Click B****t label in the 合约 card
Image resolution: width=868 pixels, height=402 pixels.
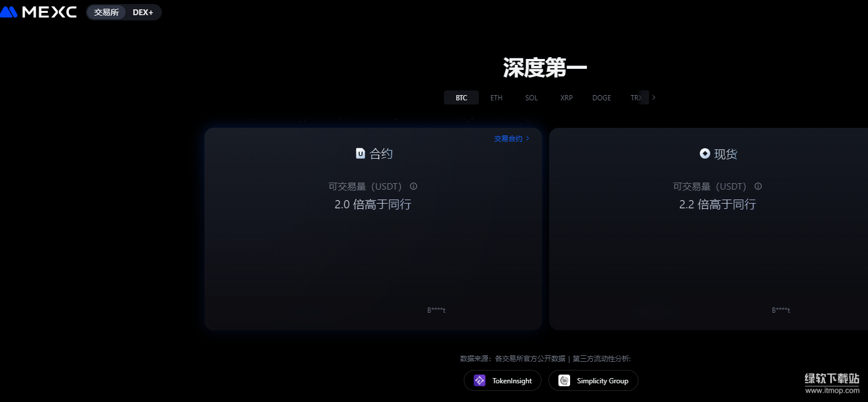click(x=436, y=310)
